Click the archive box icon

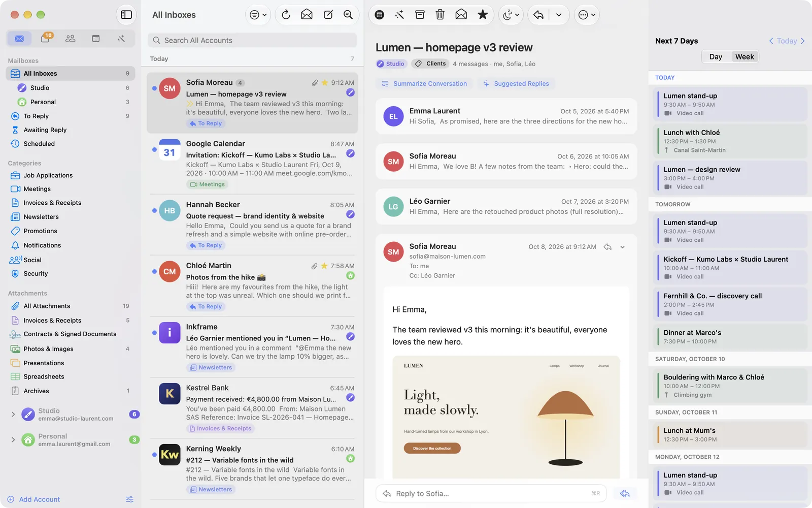pyautogui.click(x=420, y=15)
